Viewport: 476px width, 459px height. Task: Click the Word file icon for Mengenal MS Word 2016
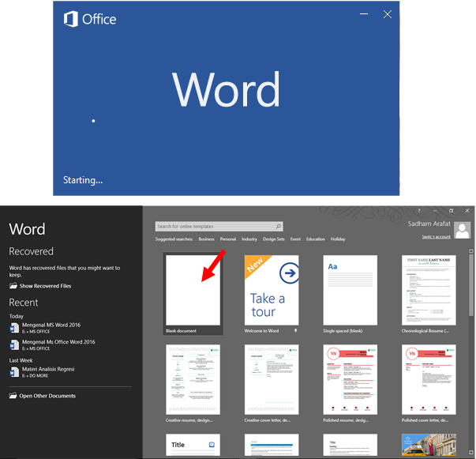point(14,328)
